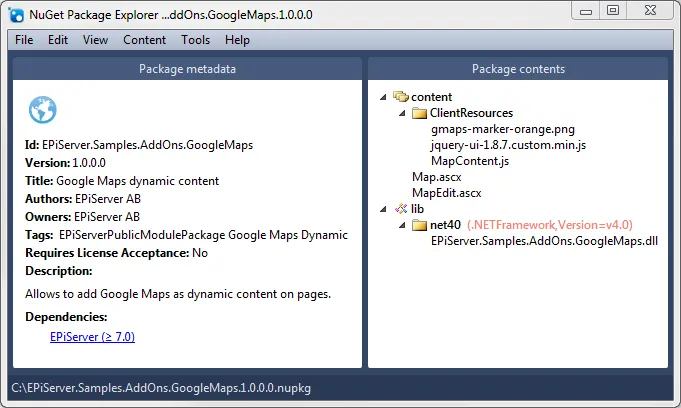681x408 pixels.
Task: Click the Package metadata header
Action: (x=187, y=69)
